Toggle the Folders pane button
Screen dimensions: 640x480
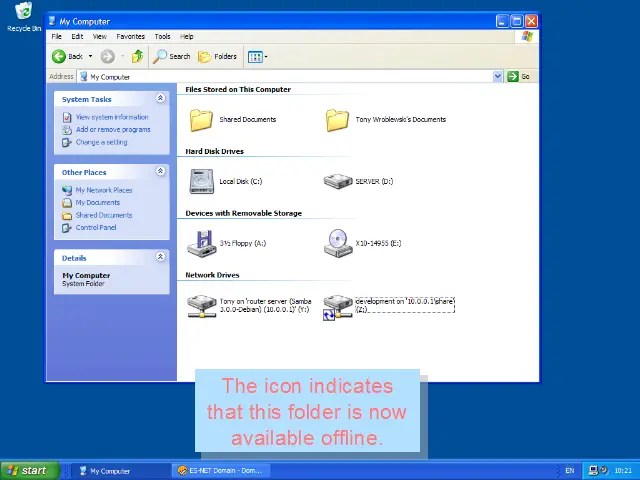point(218,57)
